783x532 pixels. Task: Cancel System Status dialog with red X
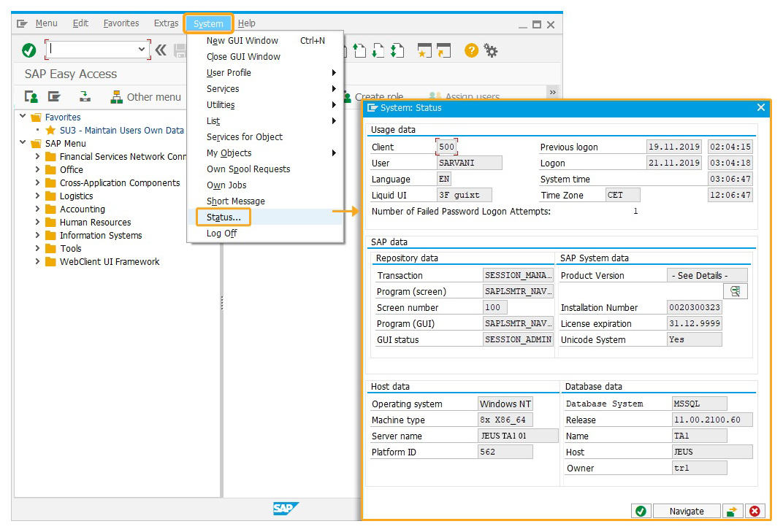(x=755, y=511)
